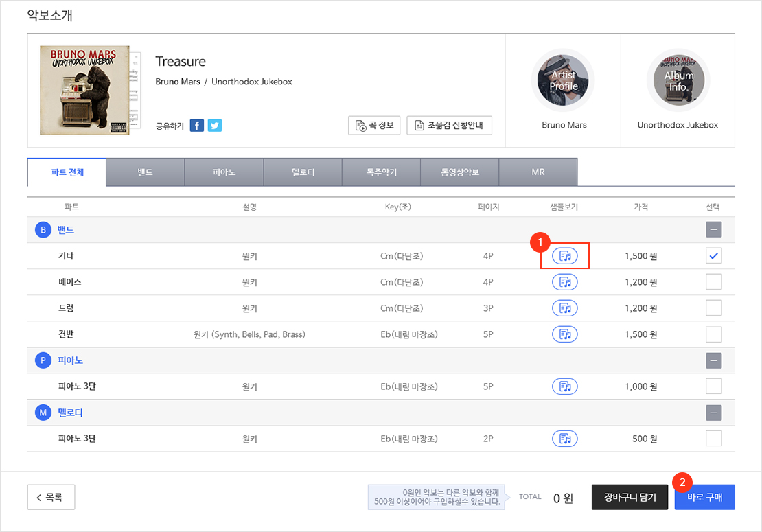Click the blue B band category icon
Screen dimensions: 762x532
click(43, 230)
